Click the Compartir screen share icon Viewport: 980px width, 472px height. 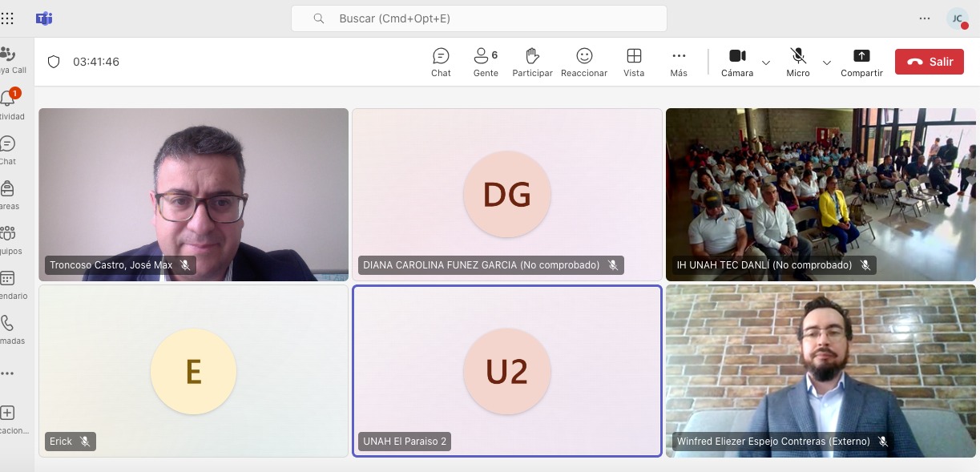click(x=861, y=62)
